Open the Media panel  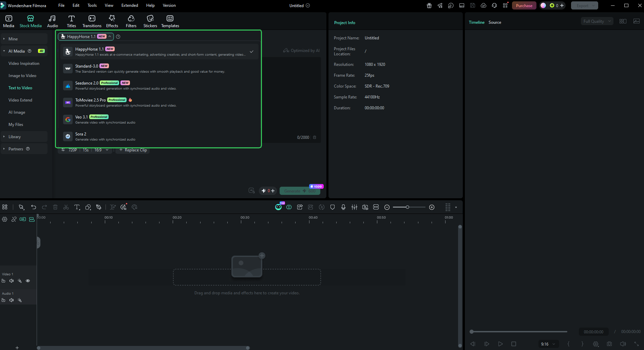[x=8, y=21]
